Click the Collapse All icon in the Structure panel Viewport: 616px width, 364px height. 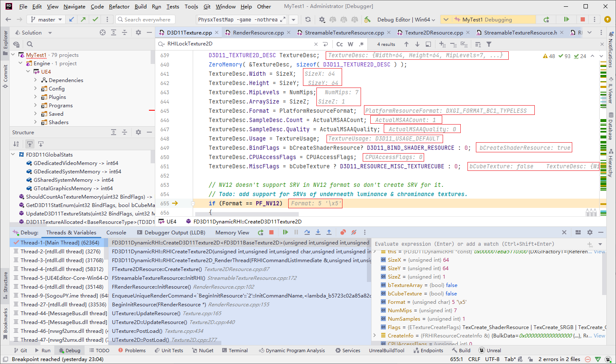coord(125,132)
